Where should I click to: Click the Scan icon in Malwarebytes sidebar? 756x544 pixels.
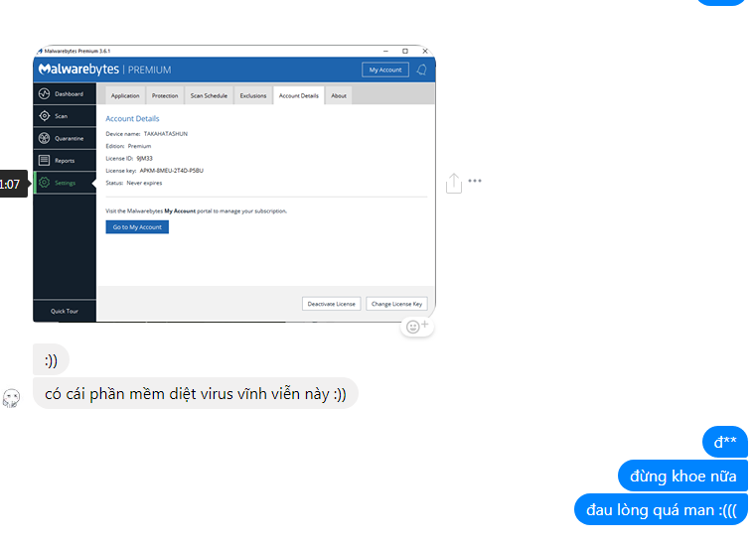point(45,116)
